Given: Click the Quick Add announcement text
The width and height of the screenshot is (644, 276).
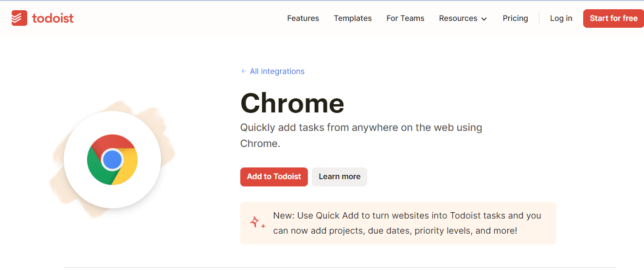Looking at the screenshot, I should click(407, 223).
